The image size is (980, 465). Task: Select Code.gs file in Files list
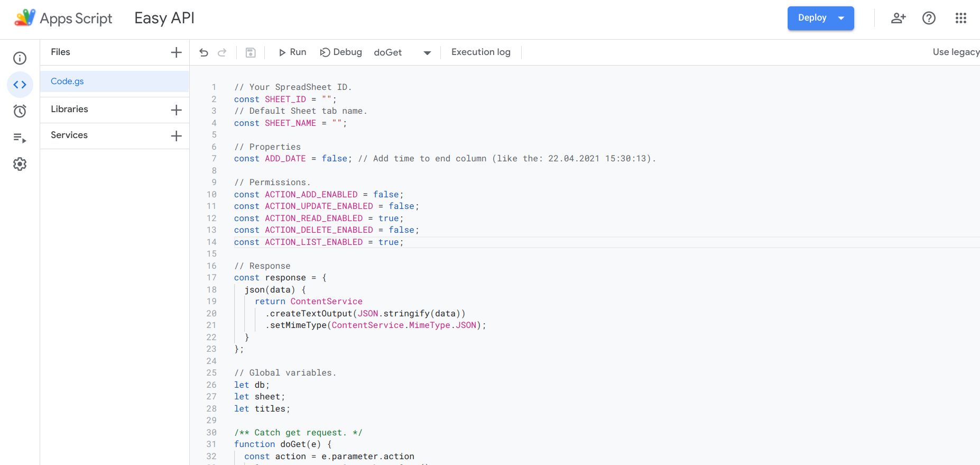pos(67,81)
